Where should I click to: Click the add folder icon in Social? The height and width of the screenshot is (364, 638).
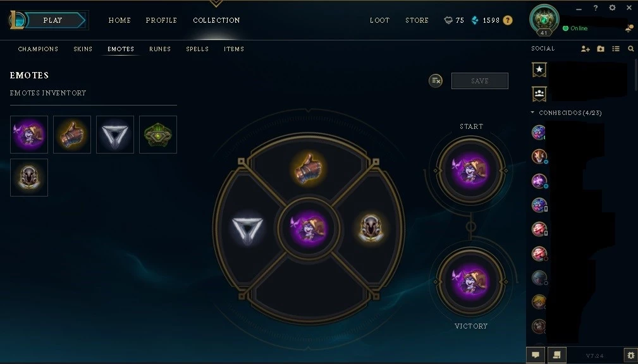[x=601, y=49]
